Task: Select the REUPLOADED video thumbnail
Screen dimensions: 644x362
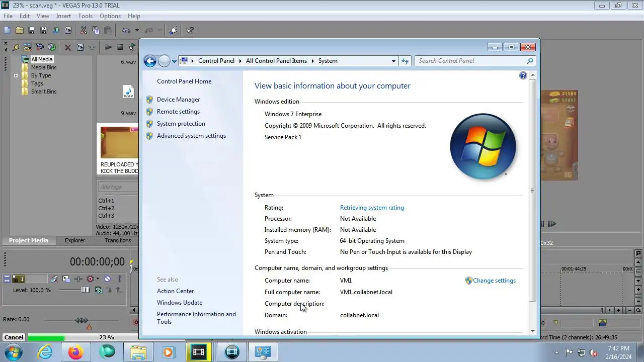Action: [119, 143]
